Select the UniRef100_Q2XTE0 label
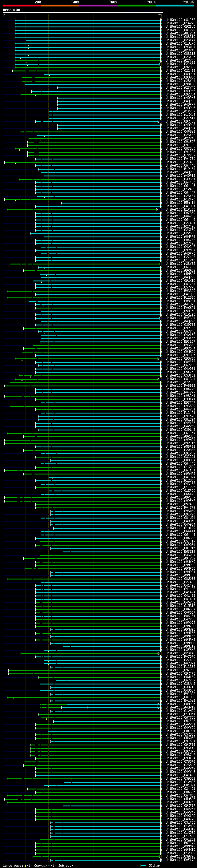The width and height of the screenshot is (197, 868). pyautogui.click(x=180, y=230)
